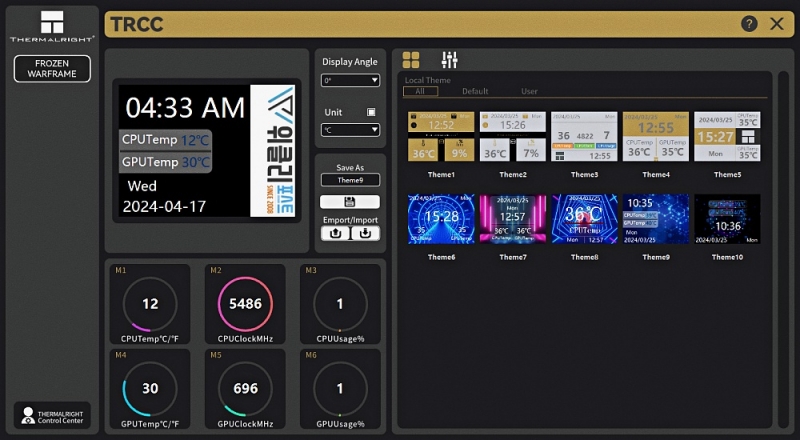Open the temperature unit dropdown

click(x=350, y=130)
